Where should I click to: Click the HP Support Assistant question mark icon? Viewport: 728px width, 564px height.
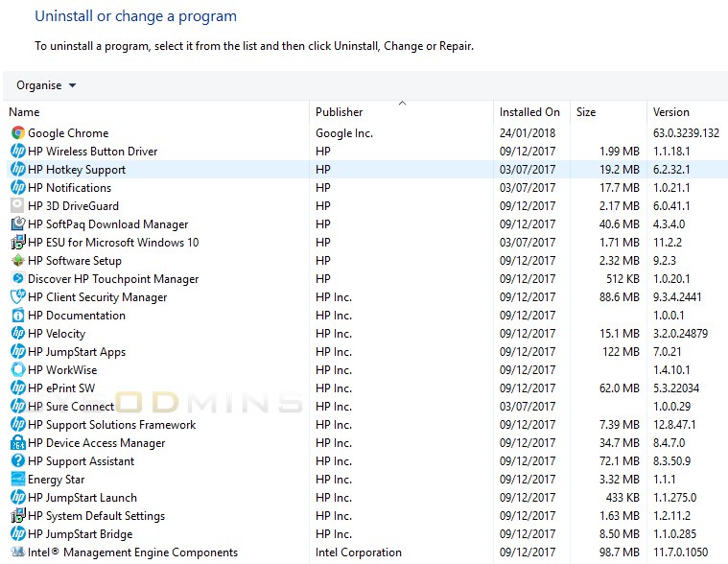tap(17, 461)
